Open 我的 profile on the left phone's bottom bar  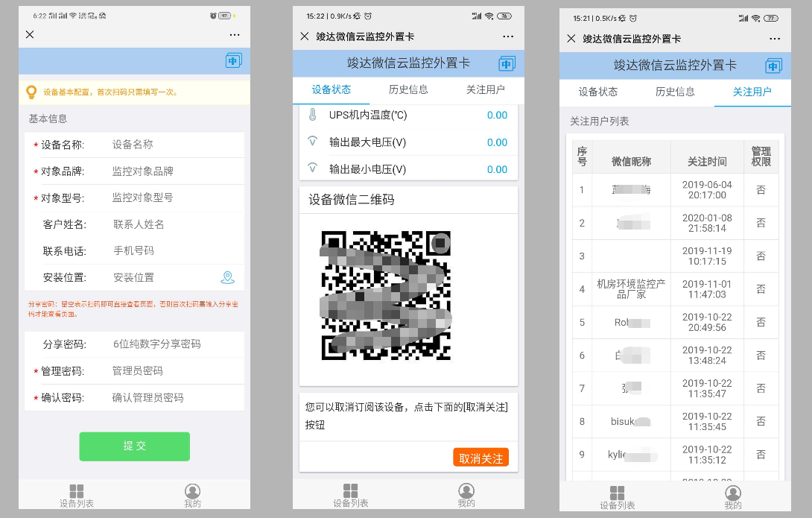(193, 496)
